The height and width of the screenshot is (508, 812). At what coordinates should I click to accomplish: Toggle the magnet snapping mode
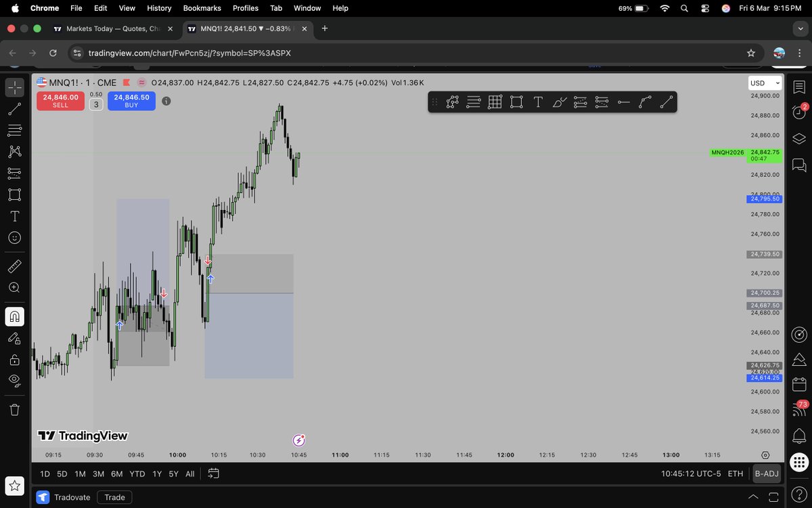click(14, 316)
